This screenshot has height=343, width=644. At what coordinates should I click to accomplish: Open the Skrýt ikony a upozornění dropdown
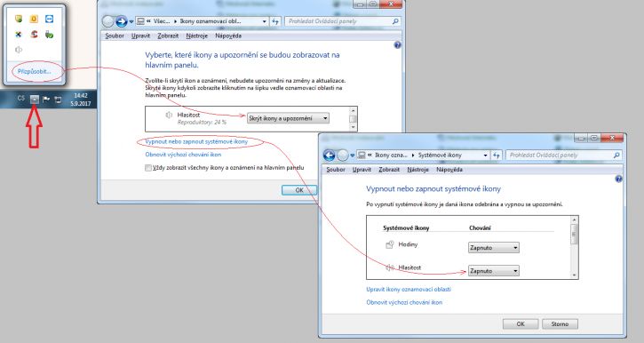point(288,118)
